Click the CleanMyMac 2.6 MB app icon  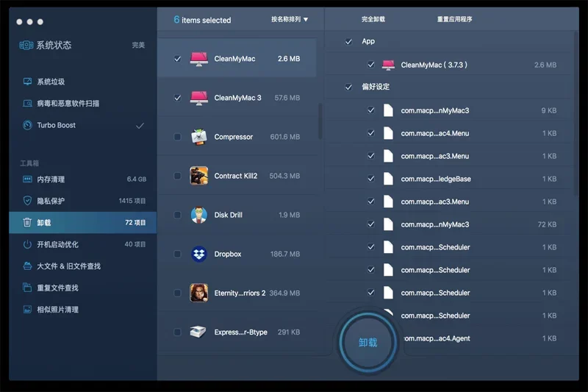point(198,59)
